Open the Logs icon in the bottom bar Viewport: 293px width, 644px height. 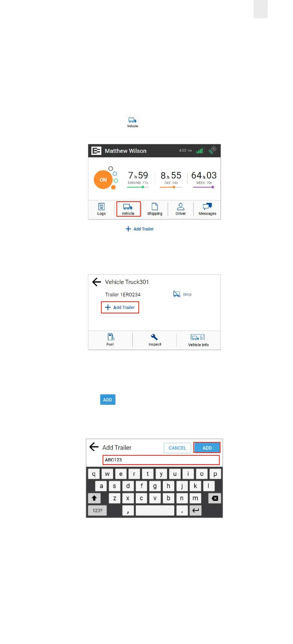pos(101,209)
